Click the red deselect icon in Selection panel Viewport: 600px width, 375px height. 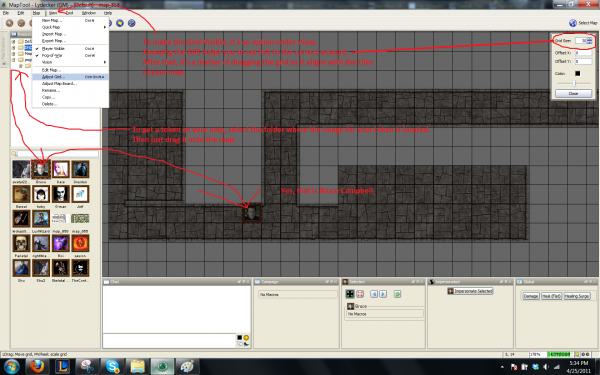tap(360, 294)
